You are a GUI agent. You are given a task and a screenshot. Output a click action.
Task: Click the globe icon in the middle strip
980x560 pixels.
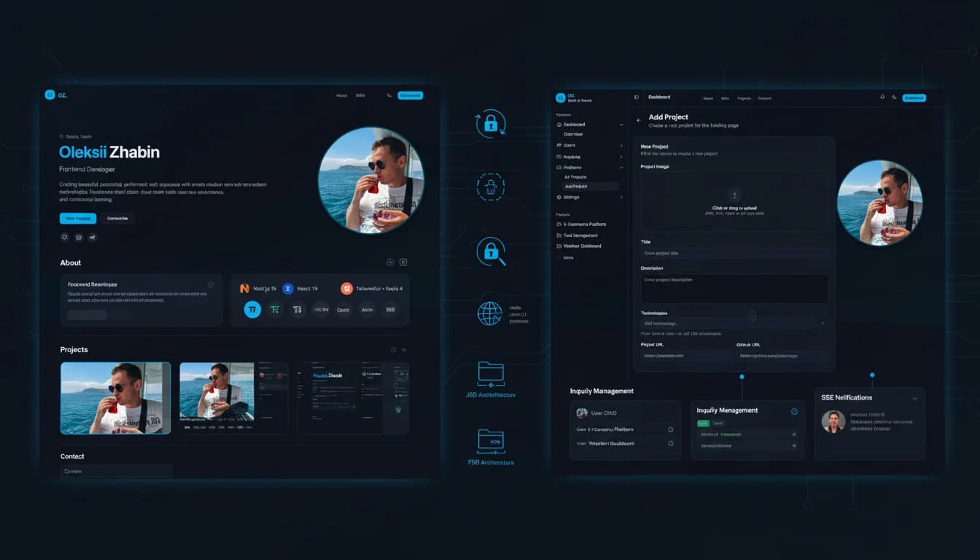[491, 314]
